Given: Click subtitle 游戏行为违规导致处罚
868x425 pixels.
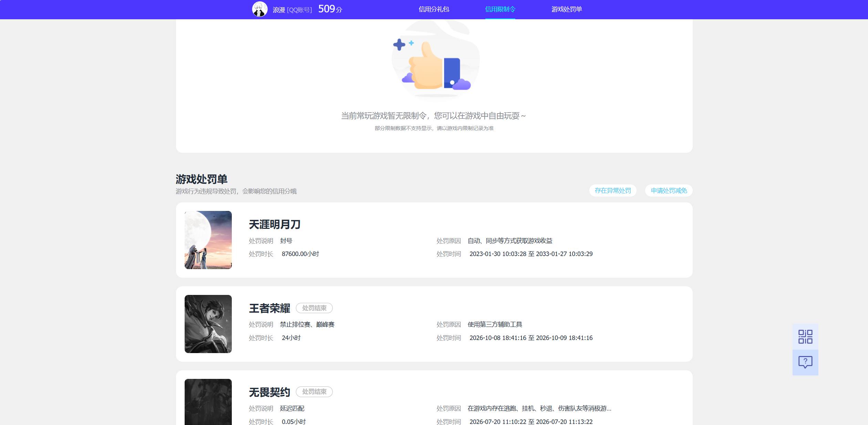Looking at the screenshot, I should tap(236, 191).
